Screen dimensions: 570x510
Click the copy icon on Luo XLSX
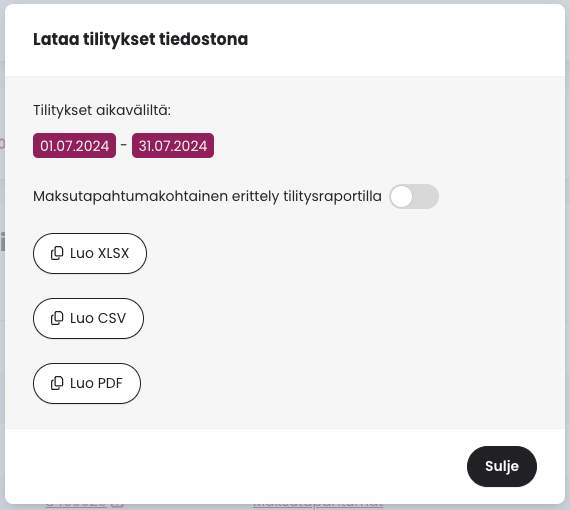(x=57, y=253)
